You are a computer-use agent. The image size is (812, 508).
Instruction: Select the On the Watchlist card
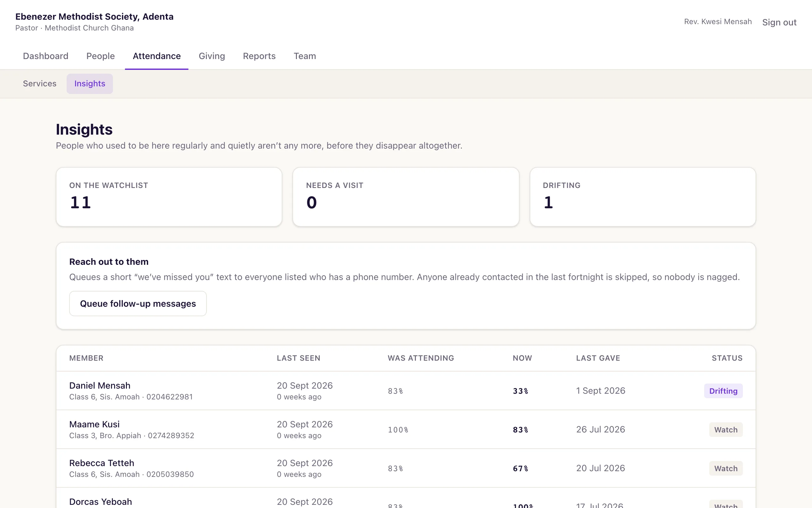coord(169,197)
